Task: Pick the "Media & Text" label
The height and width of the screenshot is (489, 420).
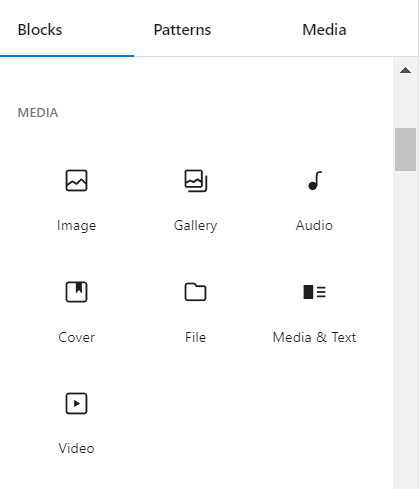Action: (x=314, y=337)
